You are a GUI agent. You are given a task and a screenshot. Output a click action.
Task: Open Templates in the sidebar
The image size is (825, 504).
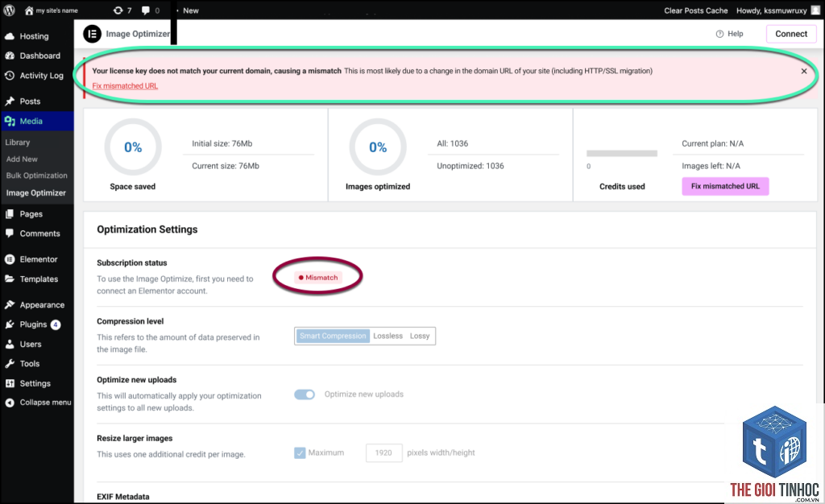39,279
